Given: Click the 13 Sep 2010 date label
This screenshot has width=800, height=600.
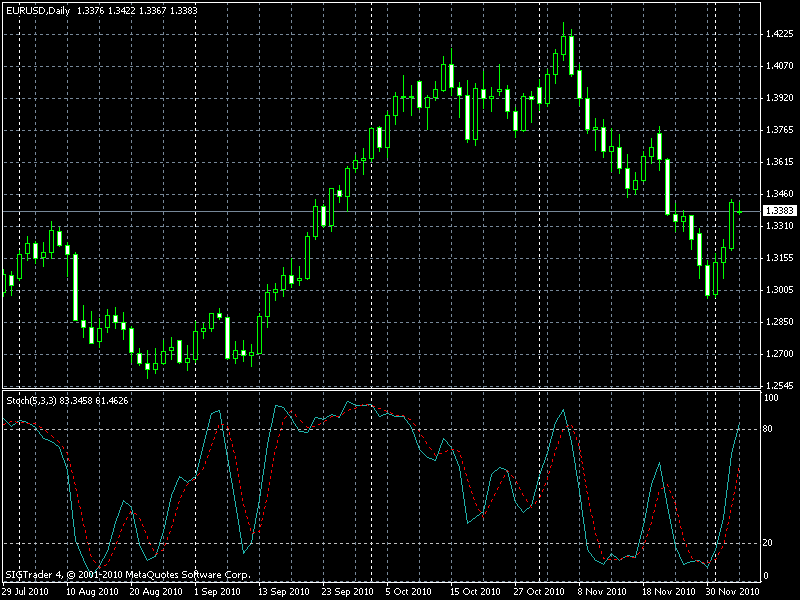Looking at the screenshot, I should [283, 592].
